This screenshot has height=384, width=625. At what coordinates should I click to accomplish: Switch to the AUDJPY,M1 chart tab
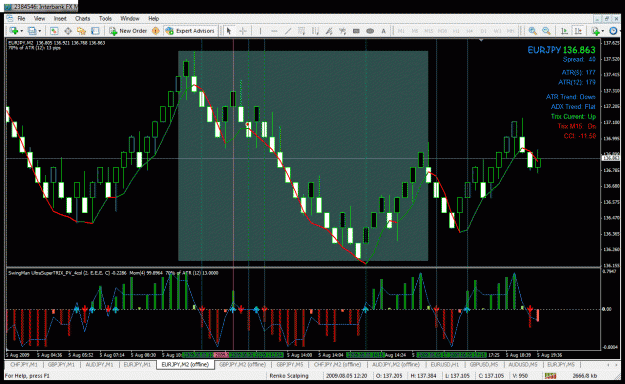[x=100, y=364]
